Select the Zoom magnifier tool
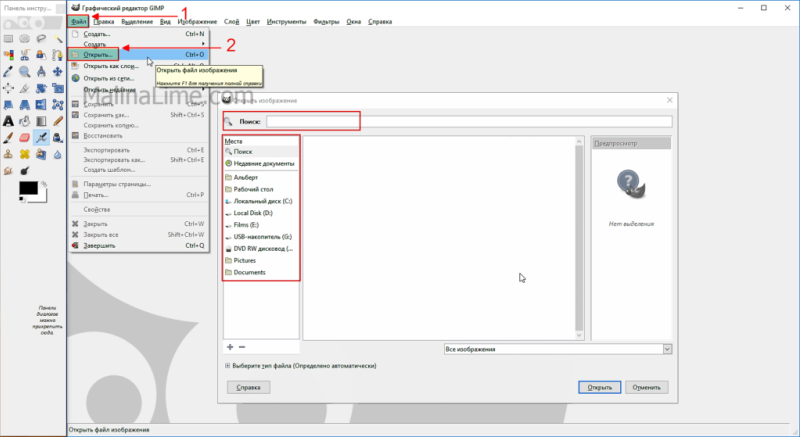The image size is (800, 437). coord(24,72)
